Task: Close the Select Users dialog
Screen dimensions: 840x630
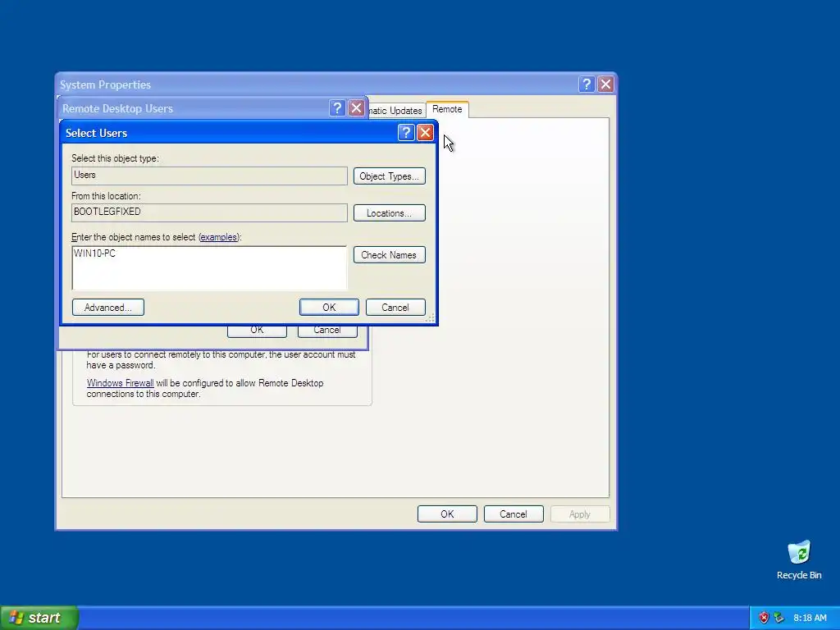Action: 425,132
